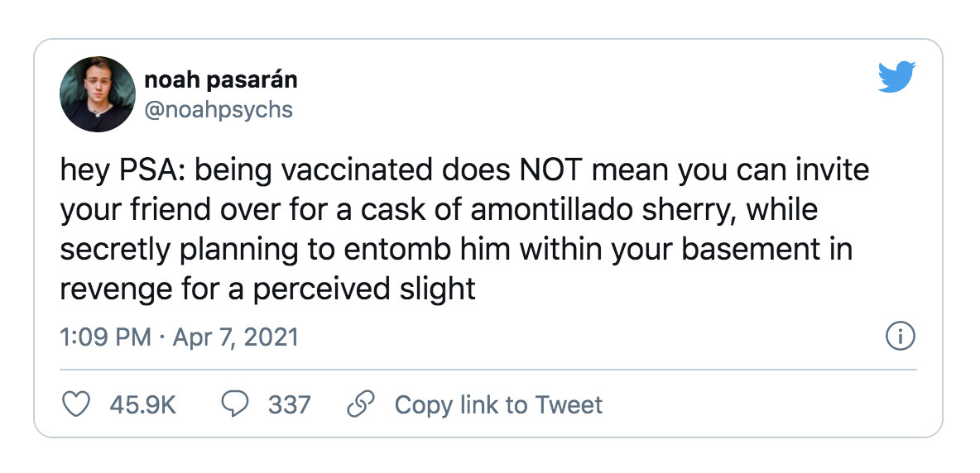Click the Twitter bird logo
980x473 pixels.
[898, 79]
